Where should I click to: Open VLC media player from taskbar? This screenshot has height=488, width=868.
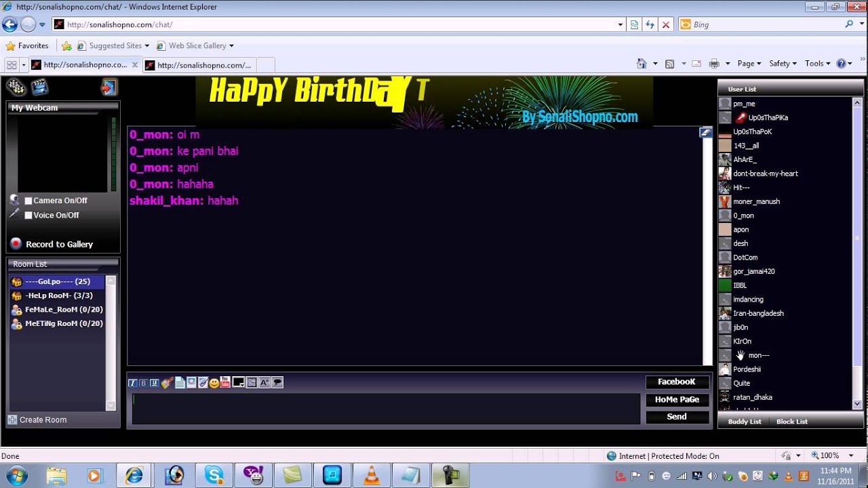point(372,476)
